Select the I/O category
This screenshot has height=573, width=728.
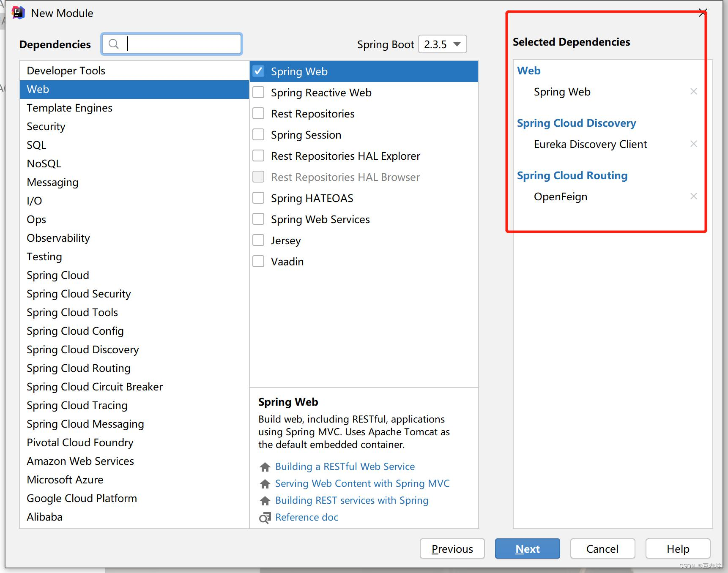point(134,201)
